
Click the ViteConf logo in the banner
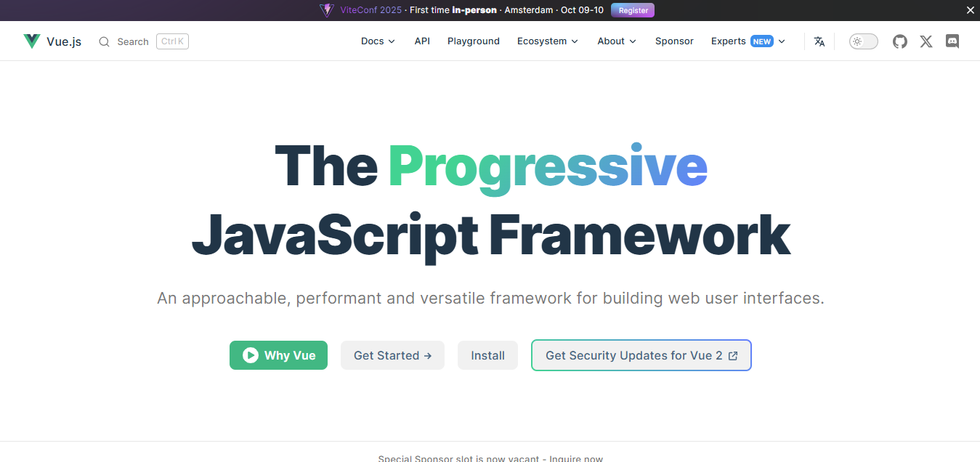point(327,10)
